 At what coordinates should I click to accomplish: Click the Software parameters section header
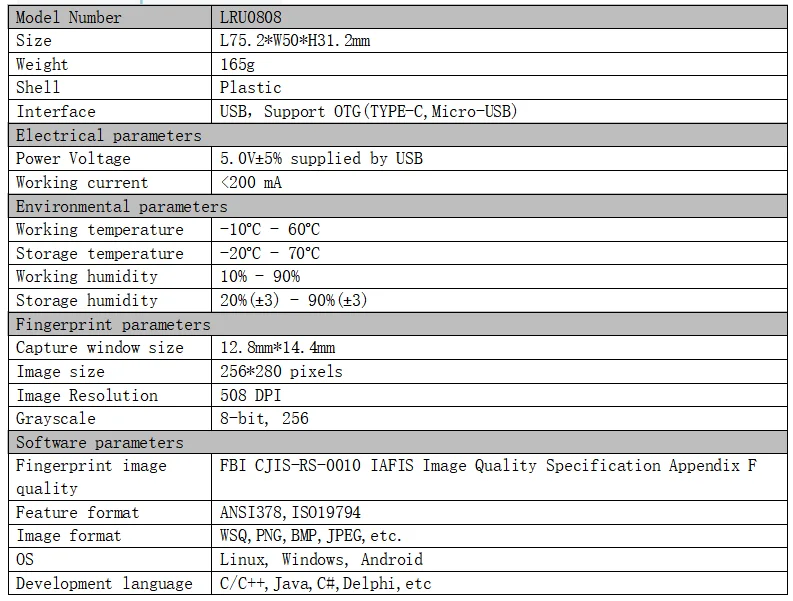(x=398, y=442)
